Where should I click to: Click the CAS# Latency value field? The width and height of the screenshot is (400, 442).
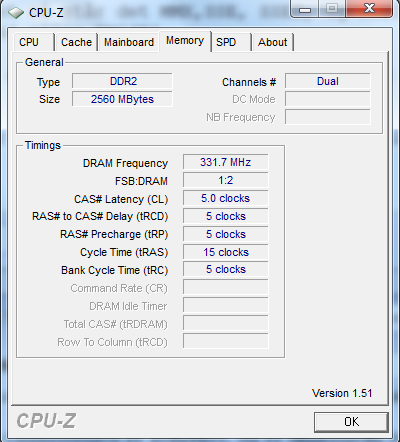[225, 198]
